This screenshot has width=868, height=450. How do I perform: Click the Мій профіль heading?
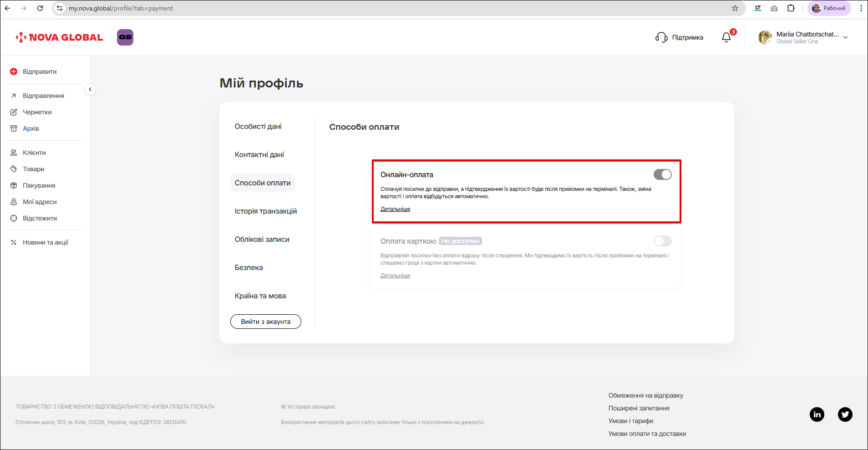pyautogui.click(x=261, y=83)
